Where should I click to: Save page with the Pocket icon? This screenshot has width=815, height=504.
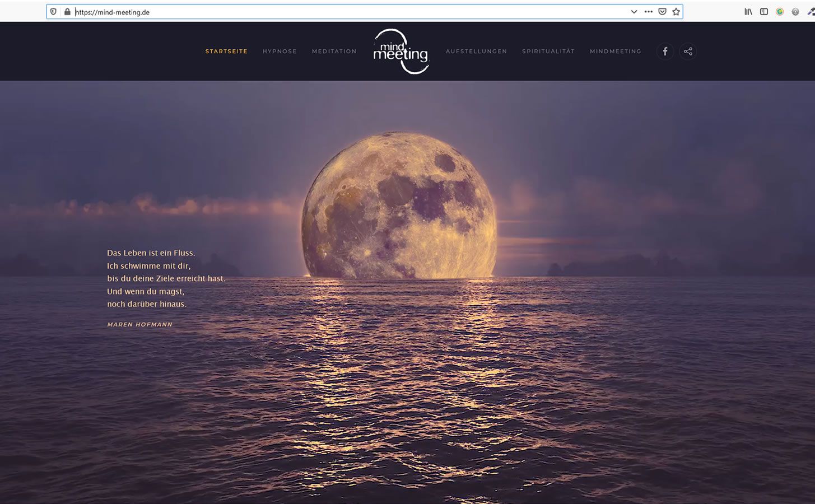[x=662, y=12]
